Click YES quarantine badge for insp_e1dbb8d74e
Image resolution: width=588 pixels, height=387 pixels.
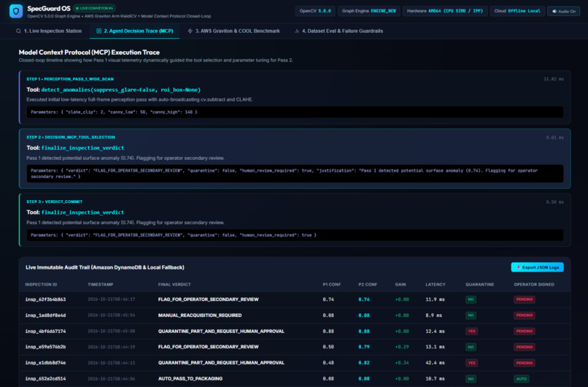[471, 363]
